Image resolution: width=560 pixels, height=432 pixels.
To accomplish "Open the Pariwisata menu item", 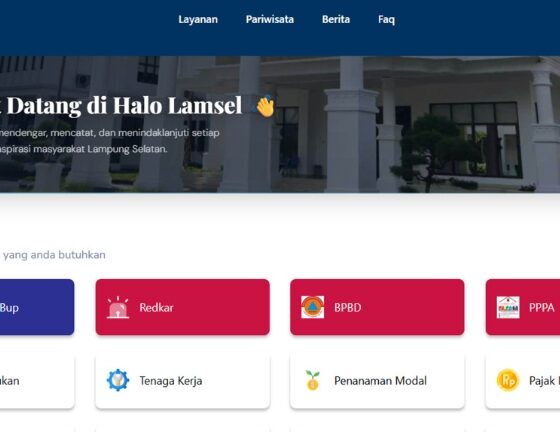I will tap(270, 19).
